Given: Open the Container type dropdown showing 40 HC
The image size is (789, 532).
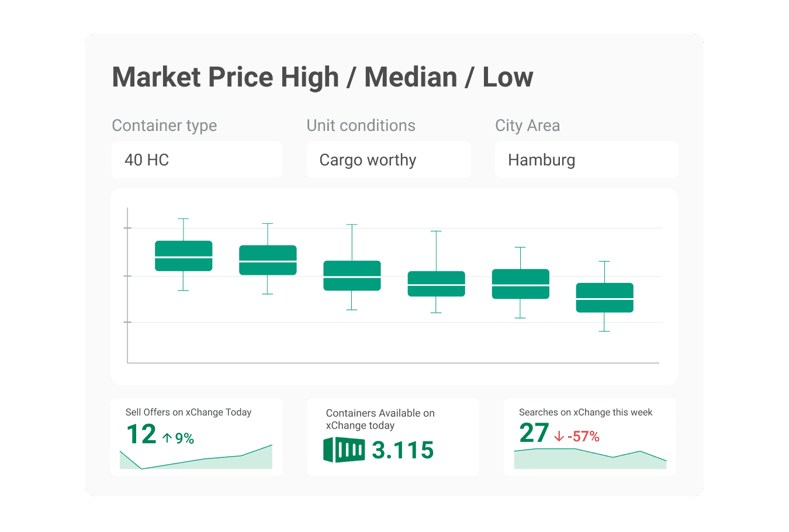Looking at the screenshot, I should pos(197,160).
